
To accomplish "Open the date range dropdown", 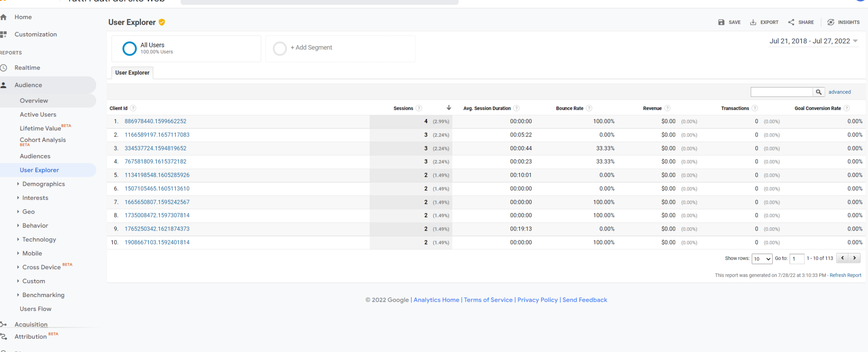I will (x=813, y=41).
